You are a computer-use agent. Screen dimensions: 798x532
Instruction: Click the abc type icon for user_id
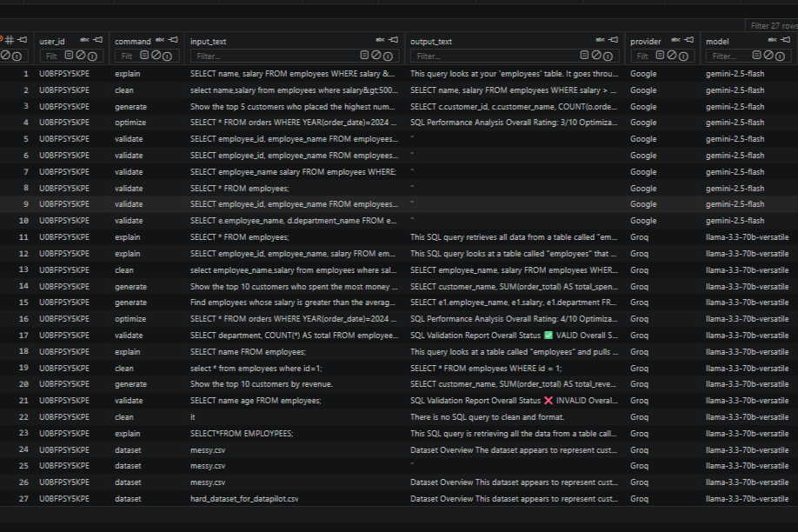pos(84,40)
